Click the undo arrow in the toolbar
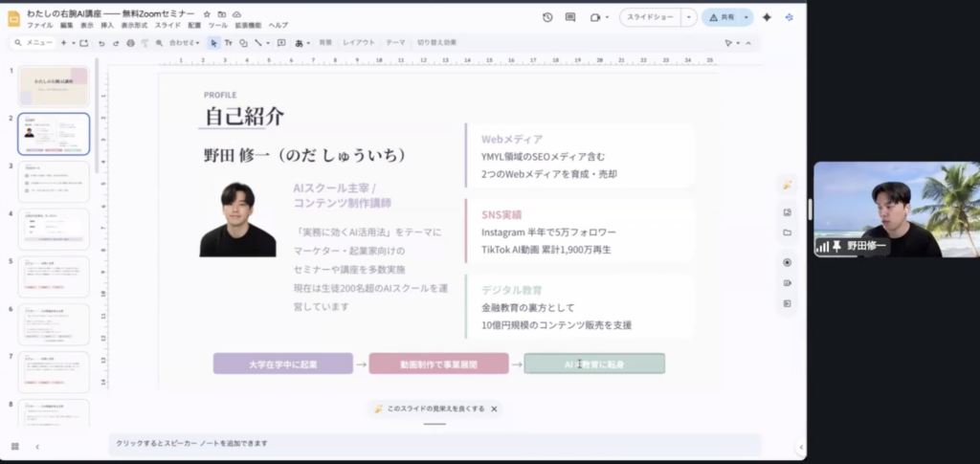 [101, 43]
